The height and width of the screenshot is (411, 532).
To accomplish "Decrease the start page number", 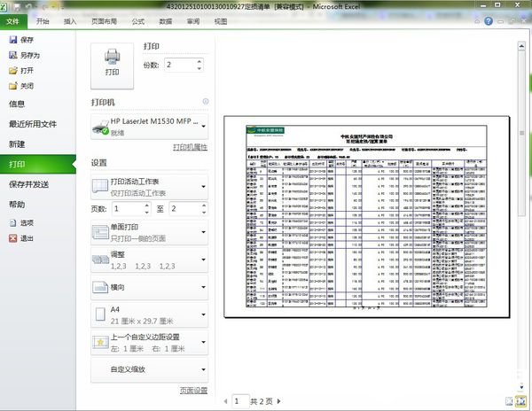I will coord(147,213).
